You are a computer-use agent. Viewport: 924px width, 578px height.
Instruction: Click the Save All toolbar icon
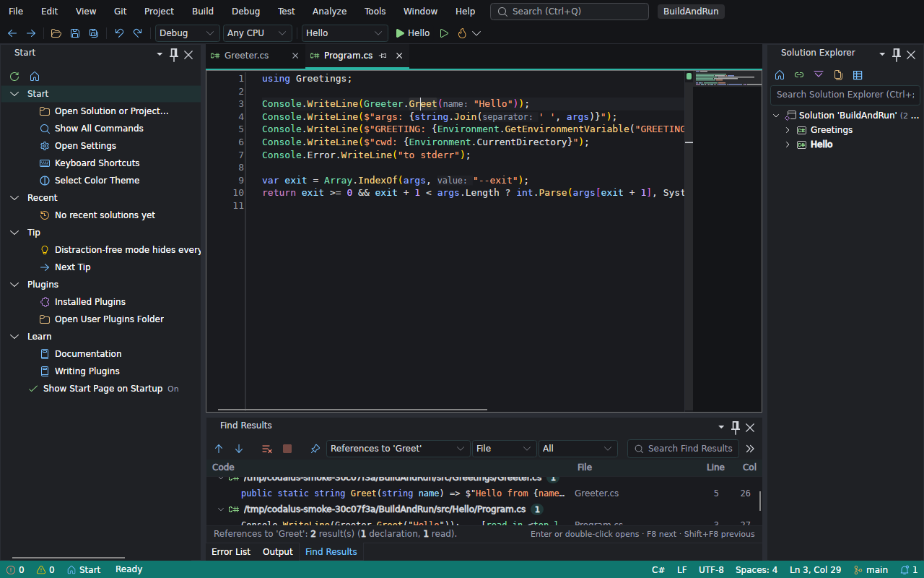[94, 33]
